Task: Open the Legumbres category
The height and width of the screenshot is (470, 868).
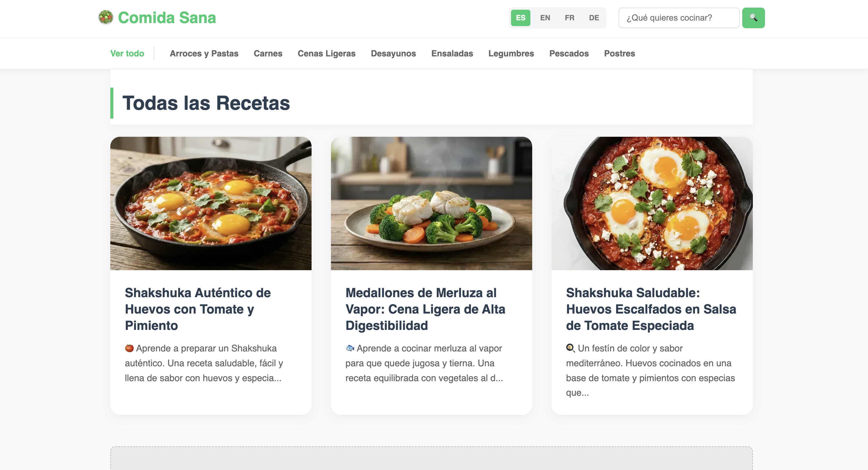Action: (x=511, y=53)
